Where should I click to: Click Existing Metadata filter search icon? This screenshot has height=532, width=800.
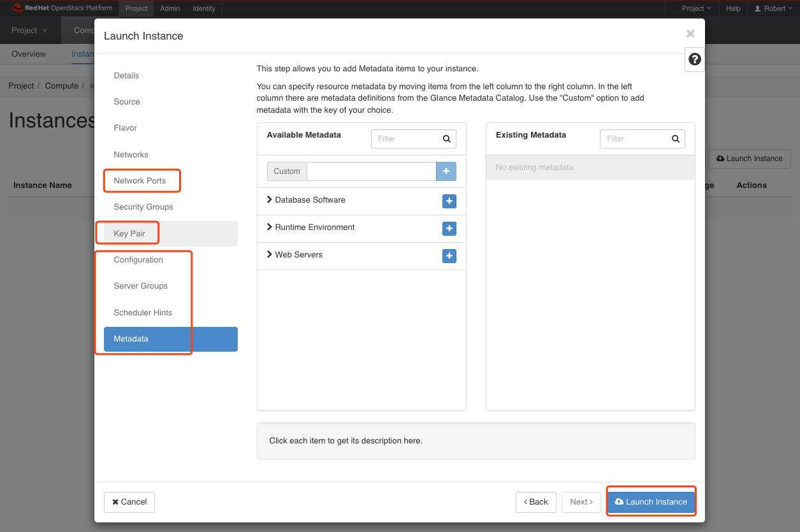(676, 139)
